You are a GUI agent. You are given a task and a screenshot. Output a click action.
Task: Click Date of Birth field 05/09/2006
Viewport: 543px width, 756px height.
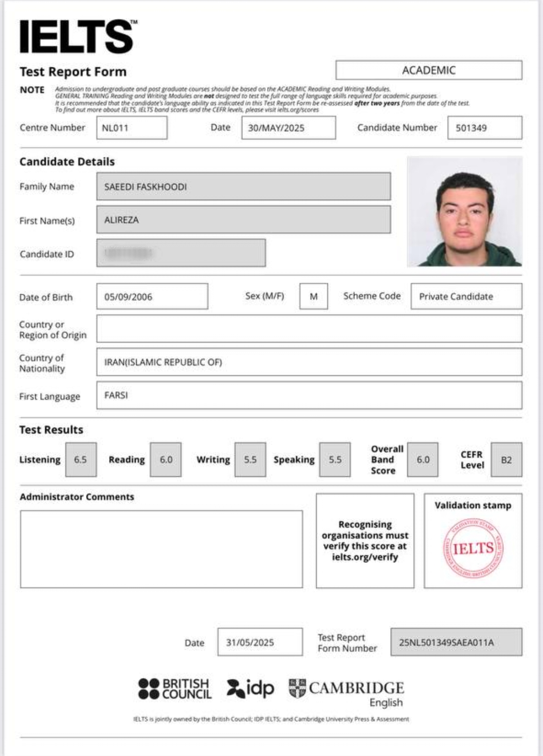[152, 297]
